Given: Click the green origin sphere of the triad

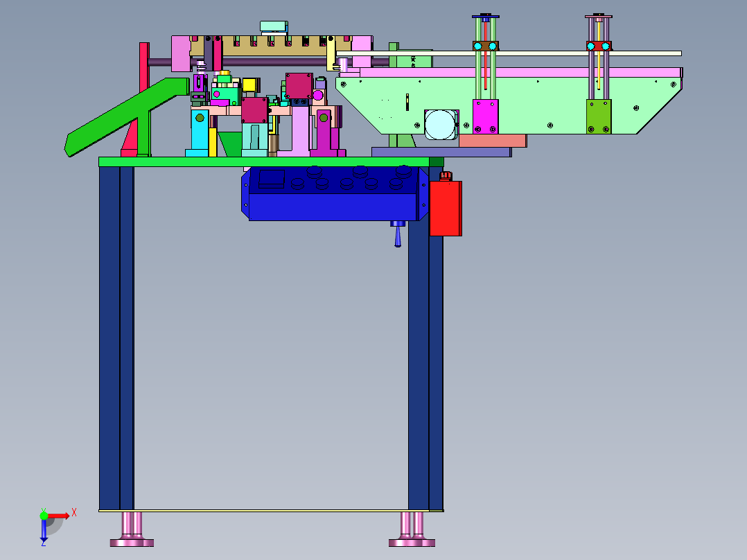Looking at the screenshot, I should [x=44, y=515].
